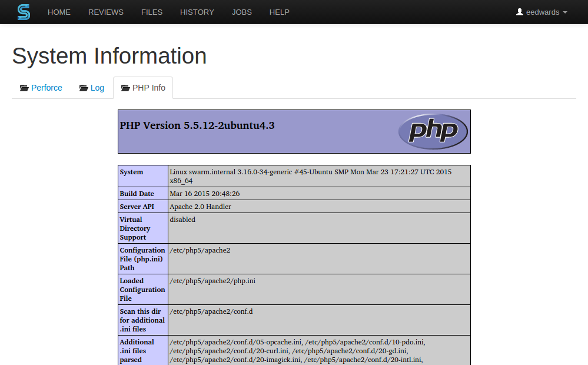Select the Build Date label cell
Screen dimensions: 588x365
143,194
